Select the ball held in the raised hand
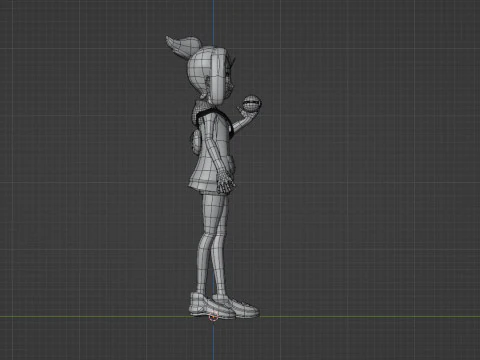Viewport: 480px width, 360px height. tap(252, 104)
